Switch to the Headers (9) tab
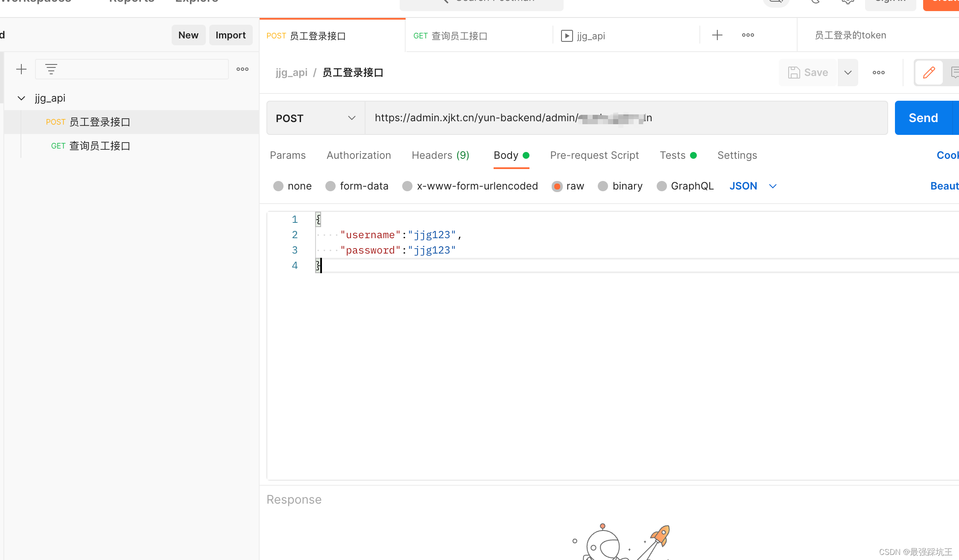The height and width of the screenshot is (560, 959). [x=440, y=155]
